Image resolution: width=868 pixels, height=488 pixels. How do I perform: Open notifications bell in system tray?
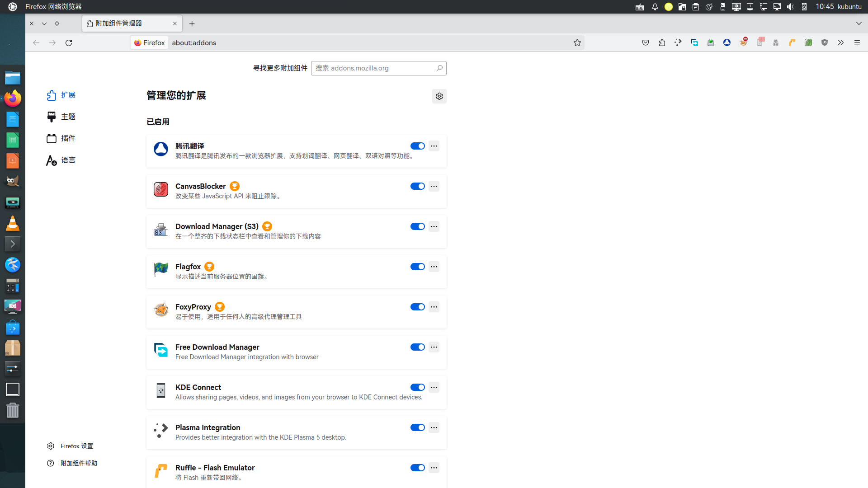point(655,7)
